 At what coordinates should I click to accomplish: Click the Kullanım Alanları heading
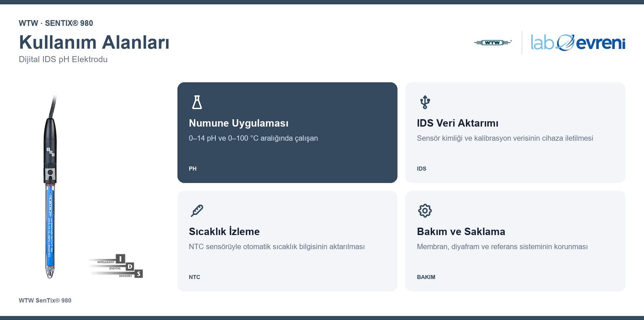pyautogui.click(x=94, y=42)
